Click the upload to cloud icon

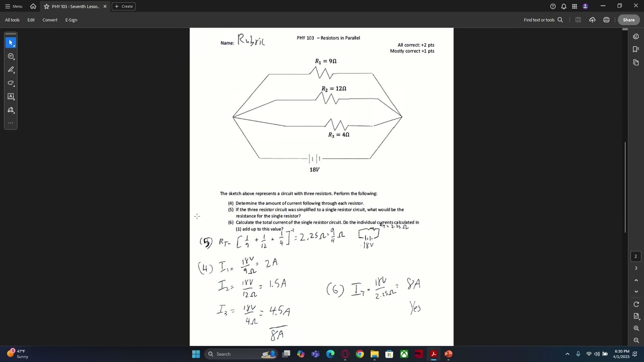[592, 20]
